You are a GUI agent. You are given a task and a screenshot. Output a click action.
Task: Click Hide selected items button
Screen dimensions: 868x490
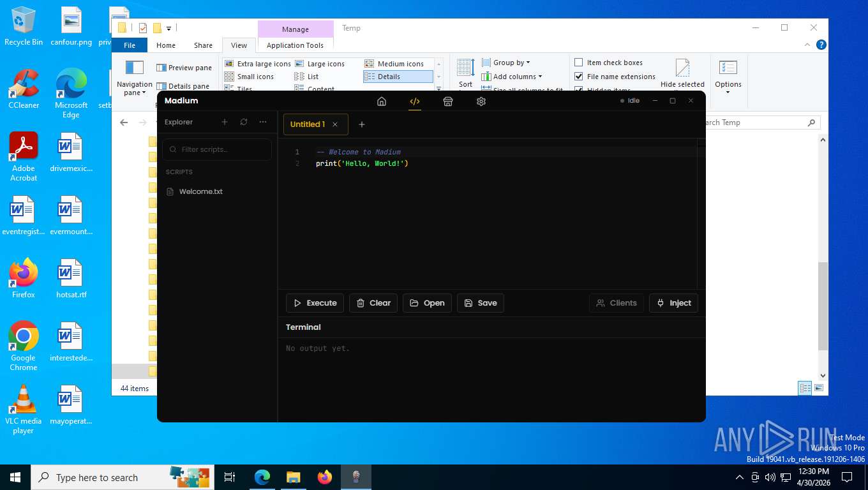tap(682, 74)
